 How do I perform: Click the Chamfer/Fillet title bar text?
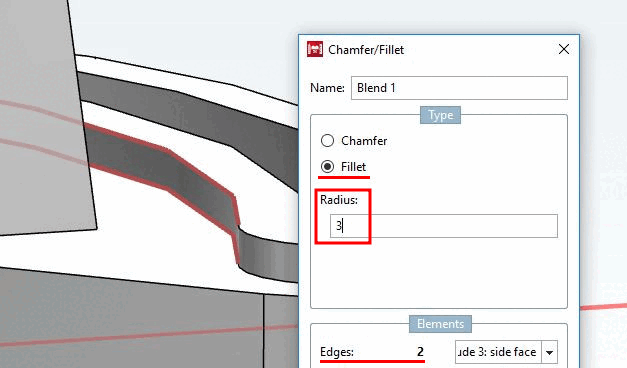pos(366,50)
